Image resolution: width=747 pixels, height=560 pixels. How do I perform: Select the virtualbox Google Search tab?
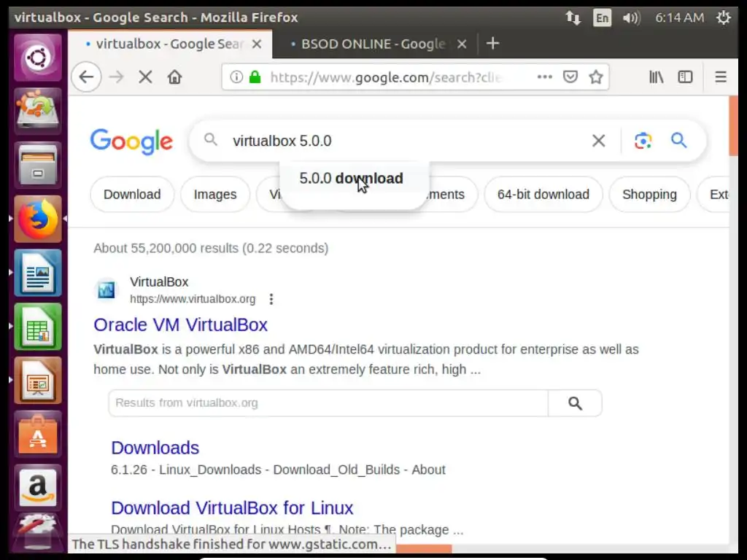(171, 44)
